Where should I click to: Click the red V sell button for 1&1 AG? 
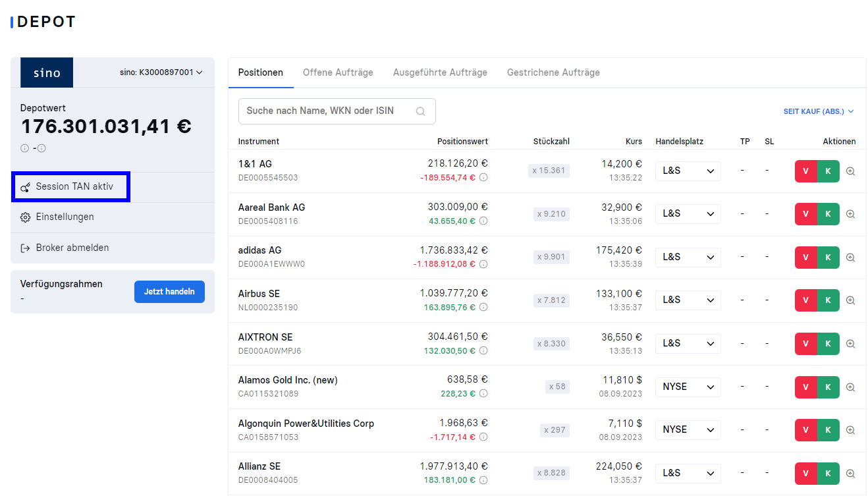click(x=806, y=171)
